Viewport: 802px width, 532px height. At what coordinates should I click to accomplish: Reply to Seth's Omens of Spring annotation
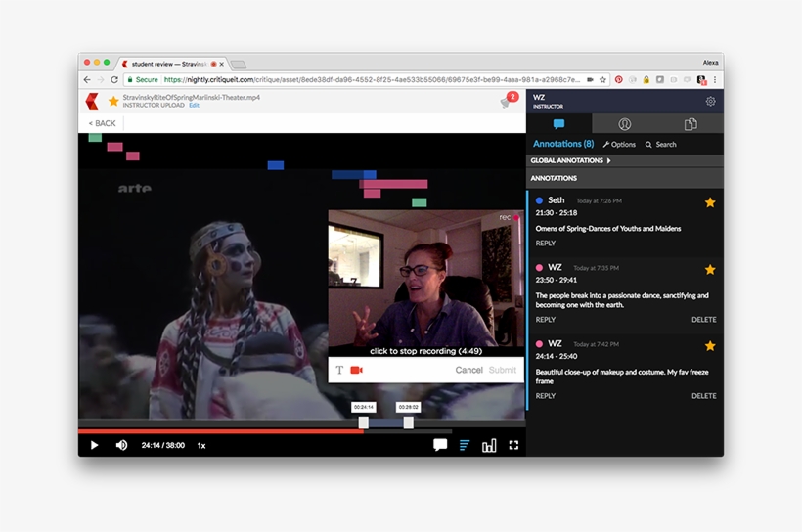click(x=545, y=243)
